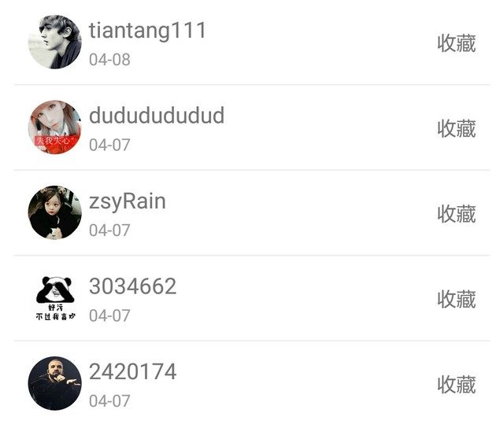Select 收藏 beside user 2420174

pyautogui.click(x=457, y=385)
